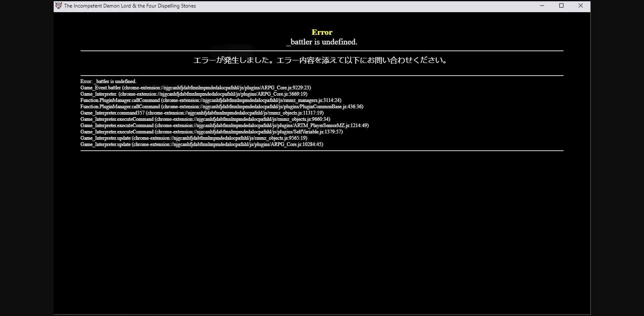Click the Game_Interpreter.command357 trace line
The image size is (644, 316).
(202, 113)
